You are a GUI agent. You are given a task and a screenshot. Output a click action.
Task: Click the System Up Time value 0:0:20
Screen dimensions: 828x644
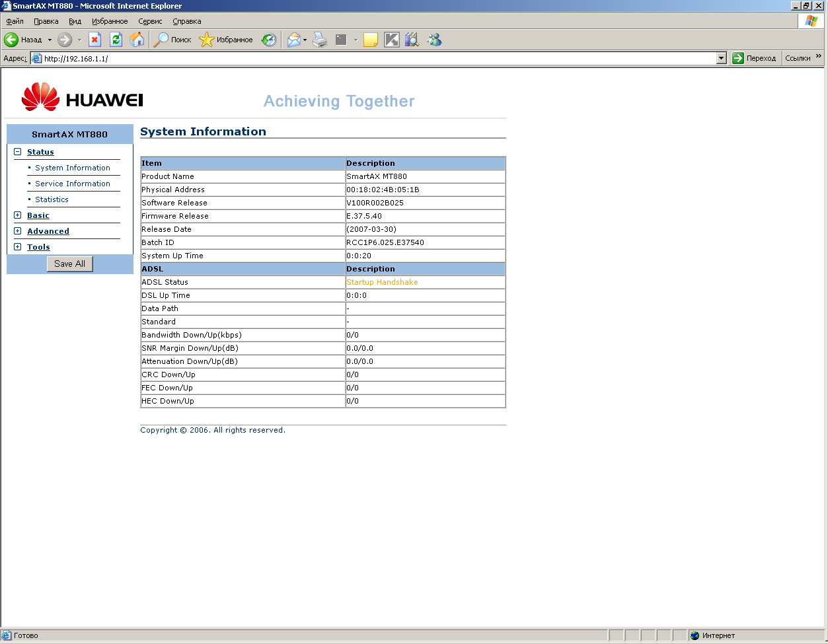tap(359, 256)
